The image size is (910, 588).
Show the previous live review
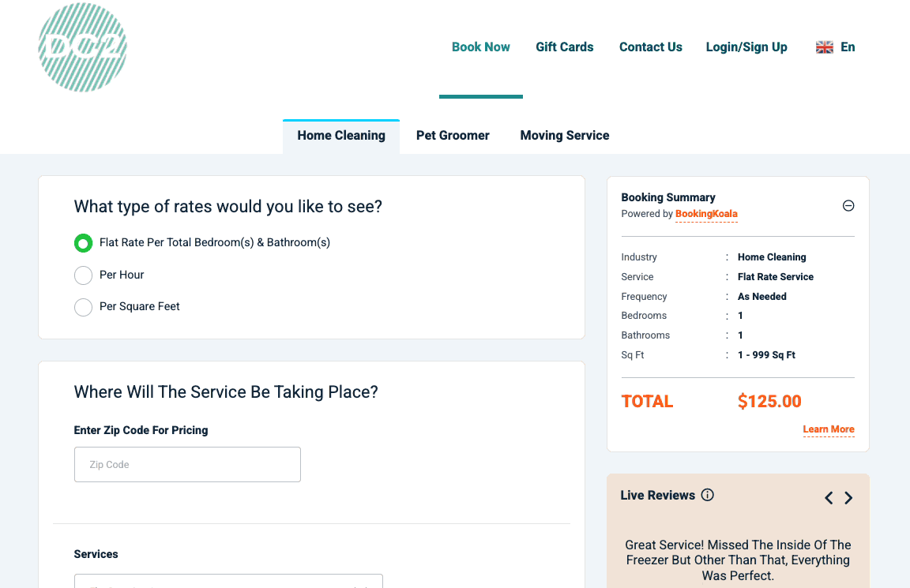(829, 498)
